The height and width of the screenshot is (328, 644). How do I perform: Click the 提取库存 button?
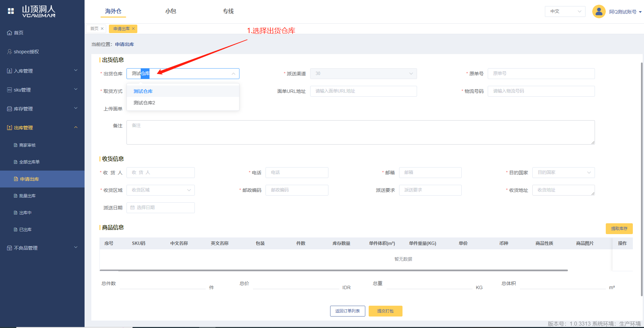[619, 229]
